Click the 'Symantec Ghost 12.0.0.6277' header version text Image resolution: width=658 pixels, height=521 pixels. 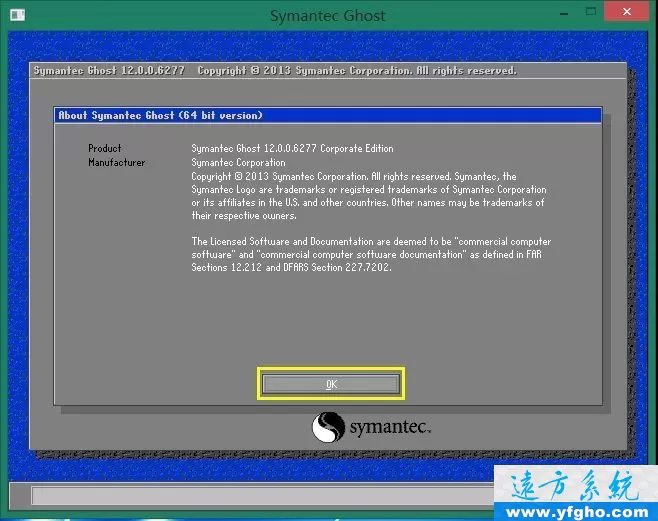pos(109,70)
